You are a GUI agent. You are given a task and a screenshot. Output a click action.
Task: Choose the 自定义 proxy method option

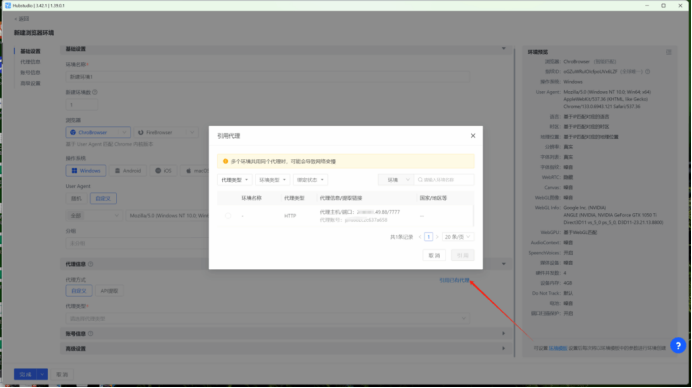[79, 291]
